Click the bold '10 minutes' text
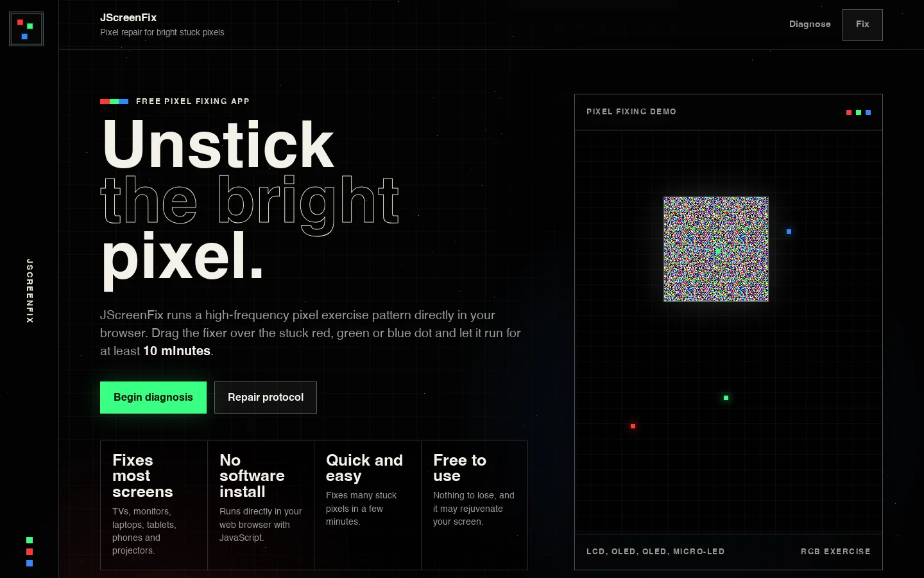The image size is (924, 578). click(177, 351)
